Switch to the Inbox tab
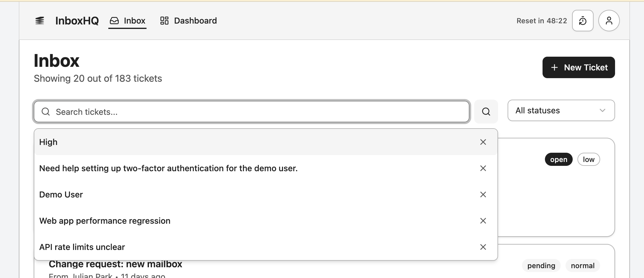Image resolution: width=644 pixels, height=278 pixels. [x=127, y=21]
